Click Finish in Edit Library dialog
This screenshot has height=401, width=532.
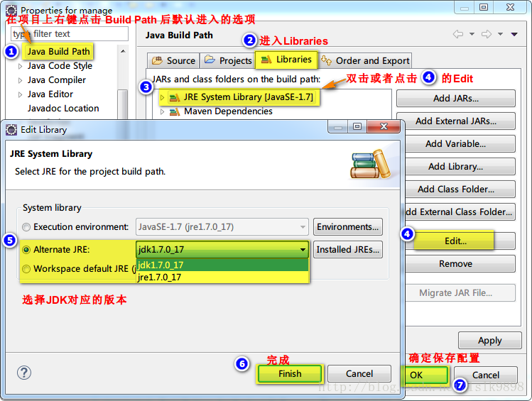pyautogui.click(x=290, y=373)
